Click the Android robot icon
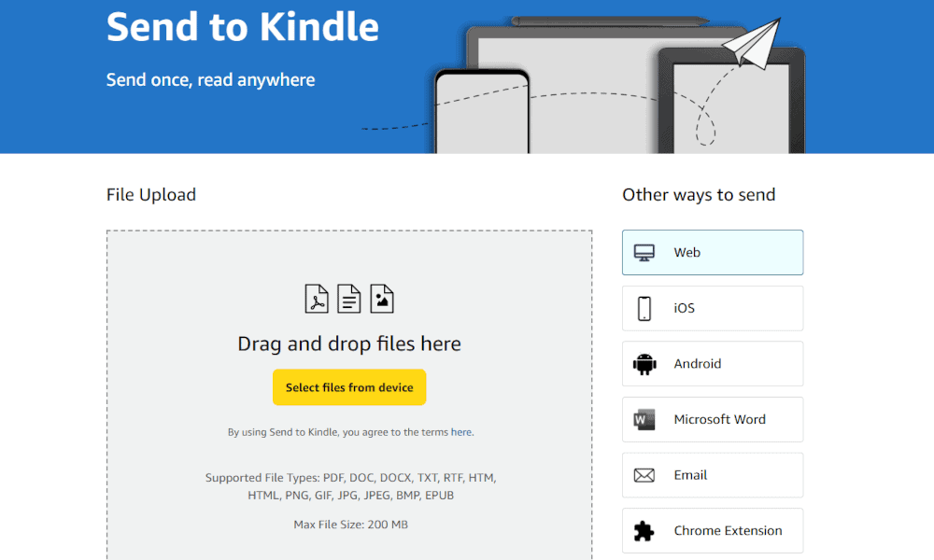The height and width of the screenshot is (560, 934). coord(644,364)
